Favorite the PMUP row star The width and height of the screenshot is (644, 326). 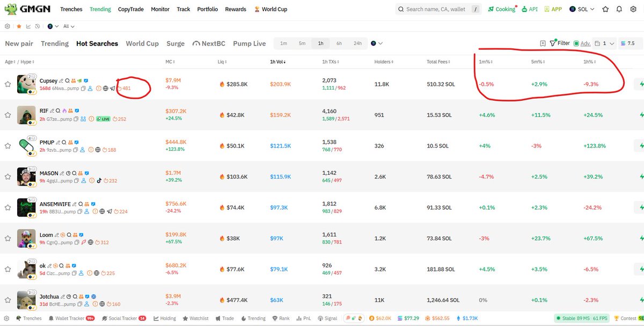(x=8, y=145)
